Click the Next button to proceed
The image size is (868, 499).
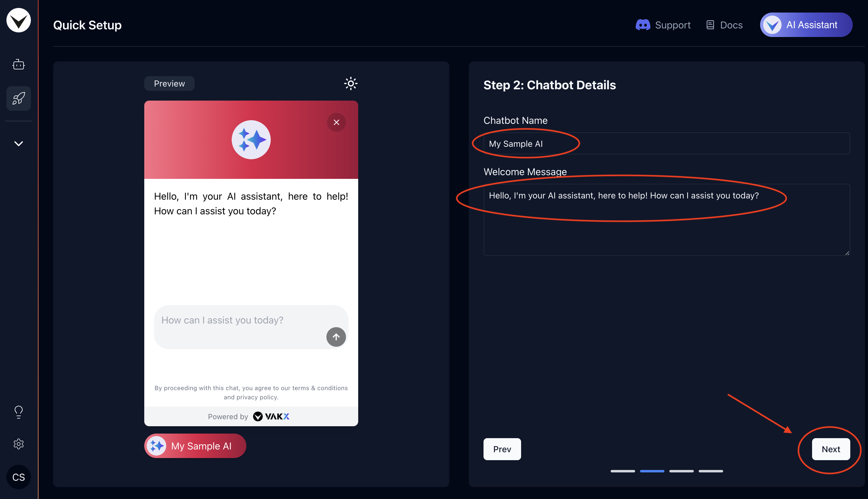click(x=830, y=449)
